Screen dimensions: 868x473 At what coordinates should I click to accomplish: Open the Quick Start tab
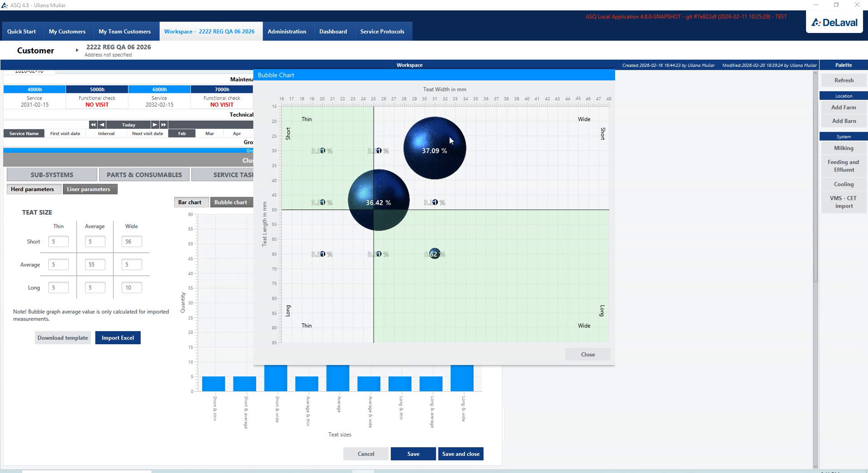pyautogui.click(x=21, y=31)
